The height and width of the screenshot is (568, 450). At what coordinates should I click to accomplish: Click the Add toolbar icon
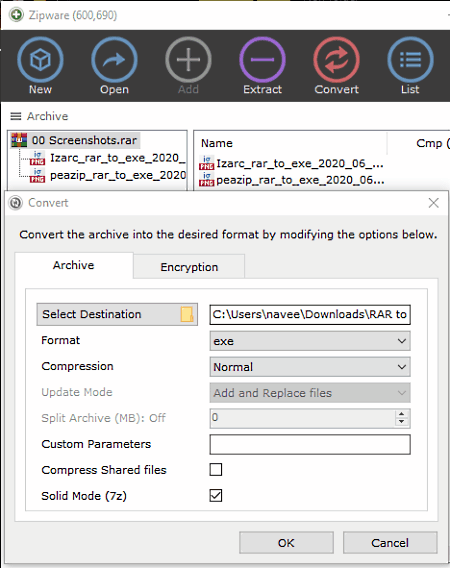point(188,60)
